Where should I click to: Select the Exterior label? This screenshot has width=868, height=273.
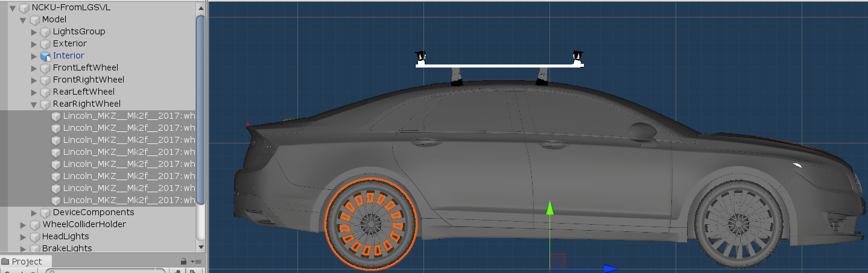point(70,43)
